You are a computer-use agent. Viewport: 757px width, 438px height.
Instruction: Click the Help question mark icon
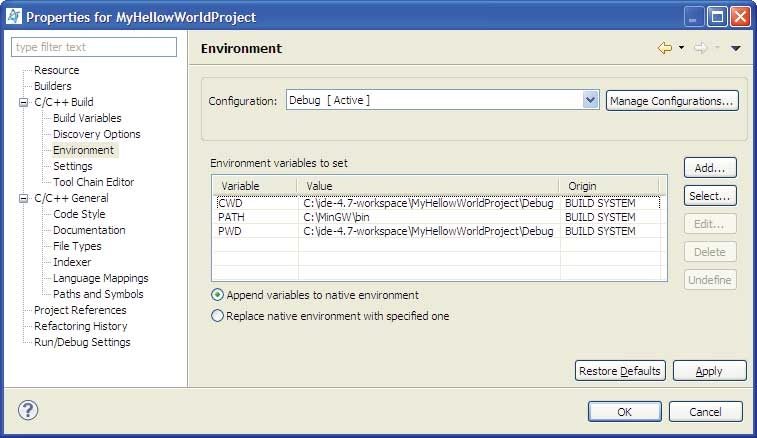(x=28, y=410)
